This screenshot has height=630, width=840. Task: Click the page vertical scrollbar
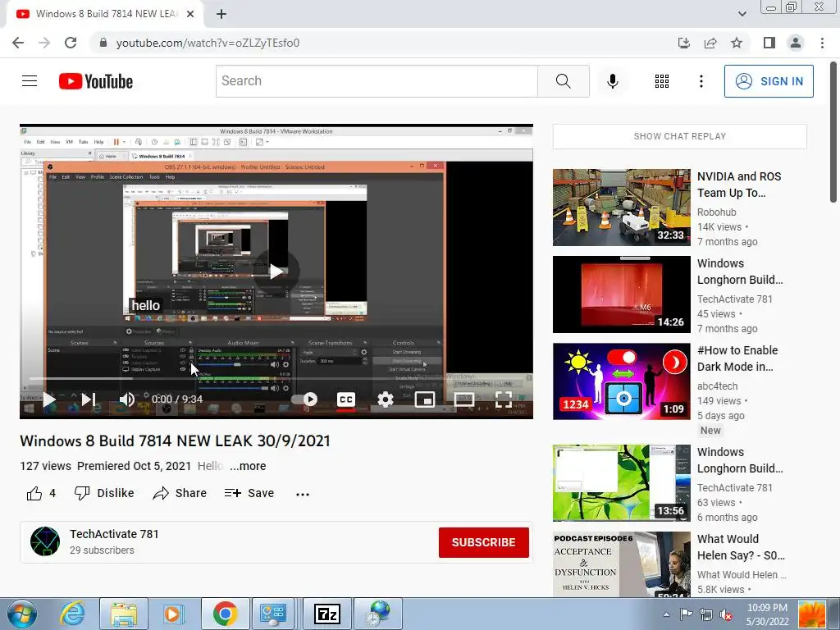833,134
